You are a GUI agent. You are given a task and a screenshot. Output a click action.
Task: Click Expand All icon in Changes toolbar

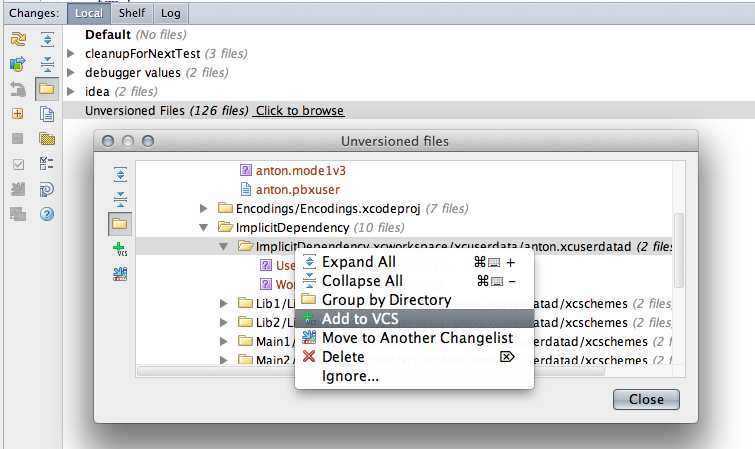(x=46, y=40)
